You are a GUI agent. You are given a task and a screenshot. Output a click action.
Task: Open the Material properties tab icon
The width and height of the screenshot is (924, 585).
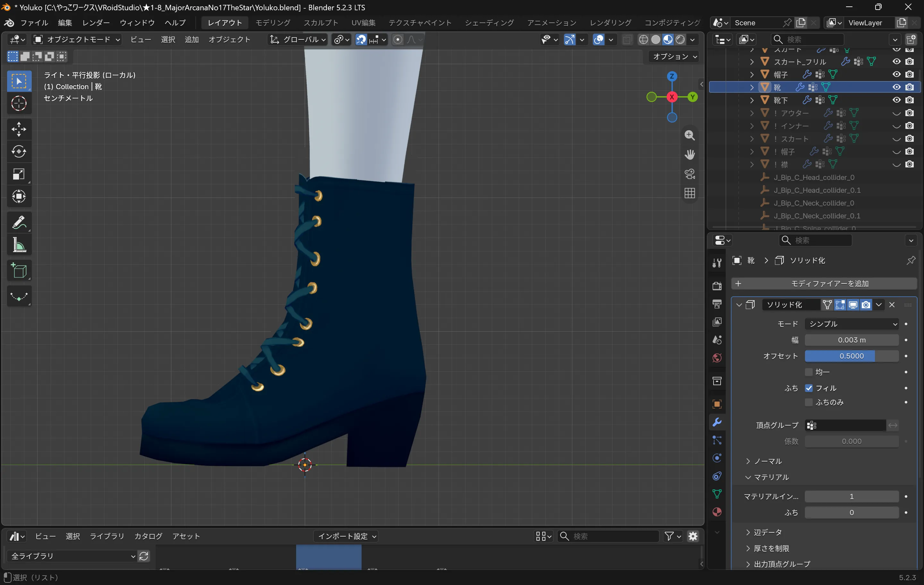tap(717, 512)
